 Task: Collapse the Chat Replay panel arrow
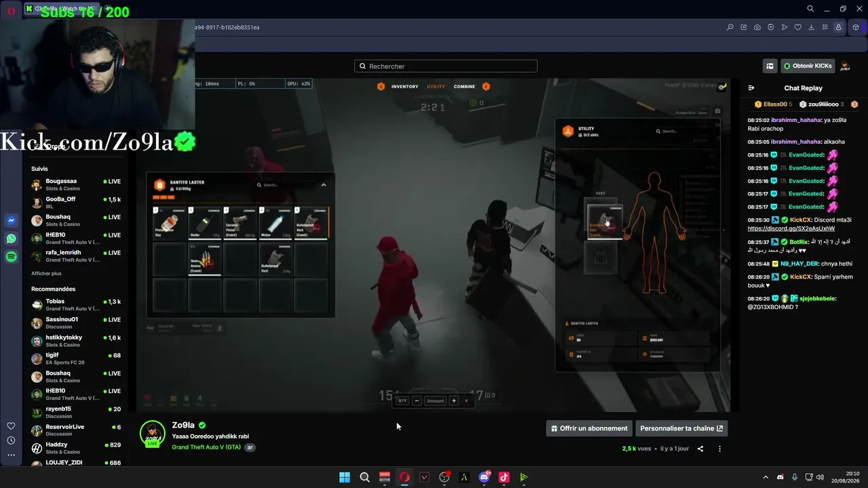pos(751,88)
